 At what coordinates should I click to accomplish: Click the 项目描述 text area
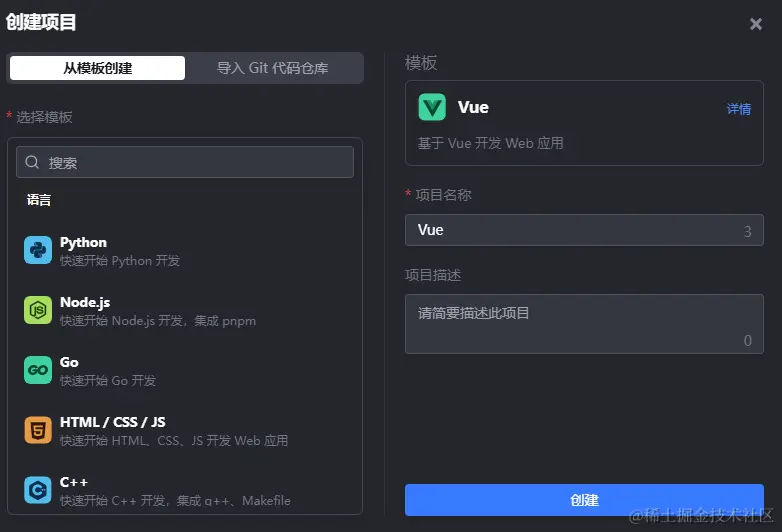coord(584,322)
